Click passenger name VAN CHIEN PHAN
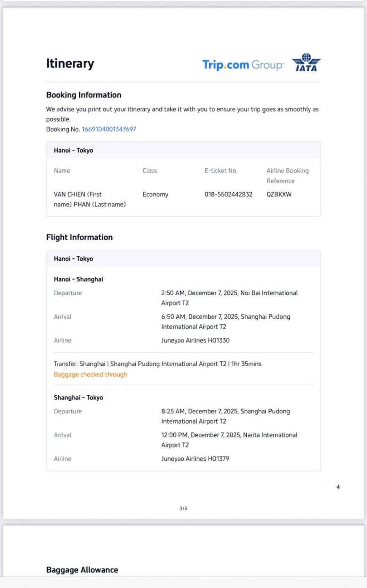Viewport: 367px width, 588px height. (89, 200)
